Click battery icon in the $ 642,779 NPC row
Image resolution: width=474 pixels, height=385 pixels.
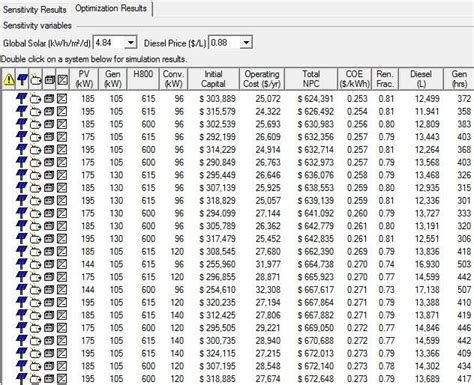click(x=49, y=226)
